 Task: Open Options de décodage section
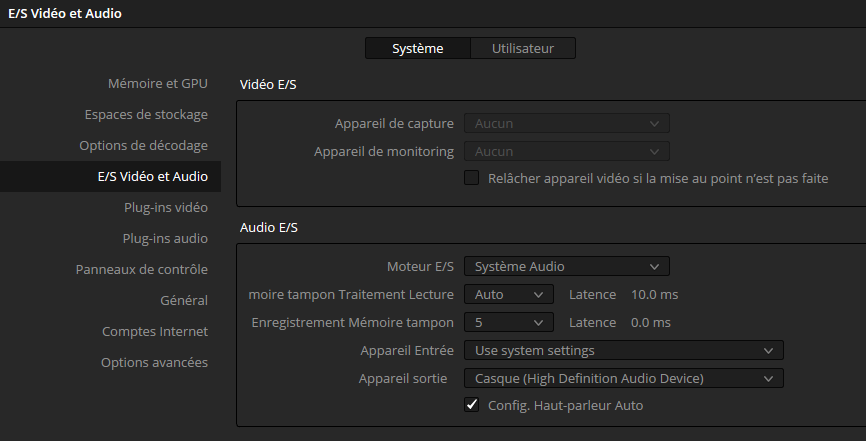tap(143, 145)
